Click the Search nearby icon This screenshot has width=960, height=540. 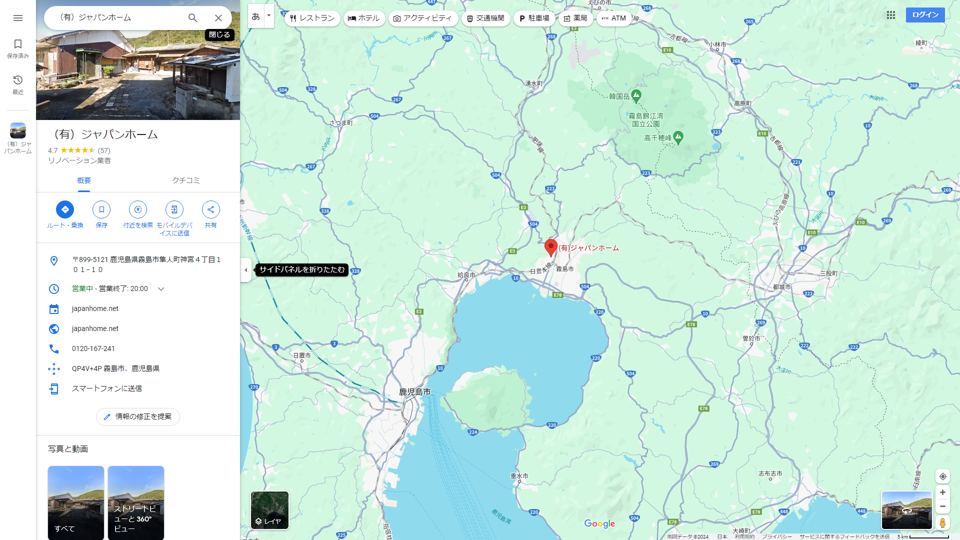[138, 209]
